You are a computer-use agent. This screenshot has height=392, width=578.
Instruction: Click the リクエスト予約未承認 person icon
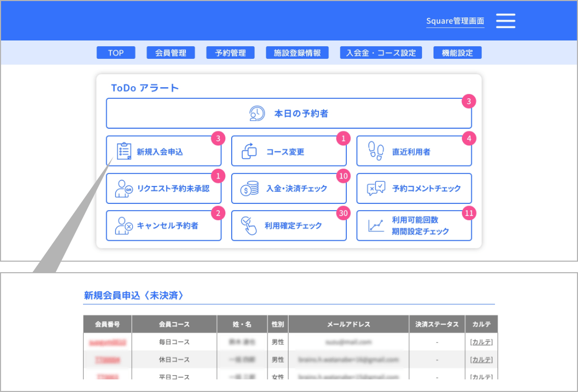[x=123, y=189]
